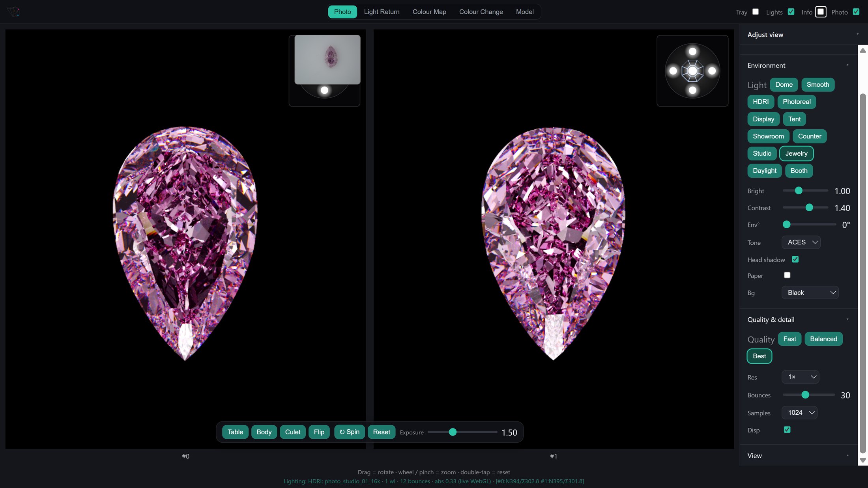Click the bottom light dot in lighting diagram
Viewport: 868px width, 488px height.
pos(692,90)
